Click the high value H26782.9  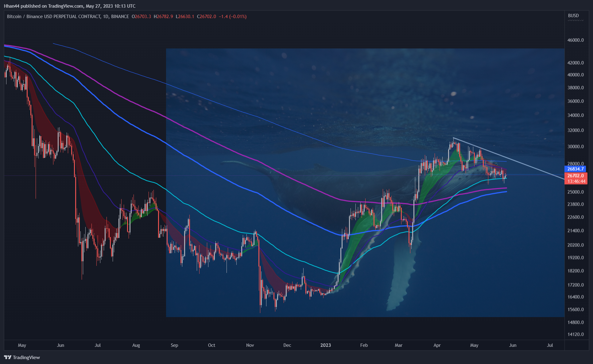tap(163, 17)
